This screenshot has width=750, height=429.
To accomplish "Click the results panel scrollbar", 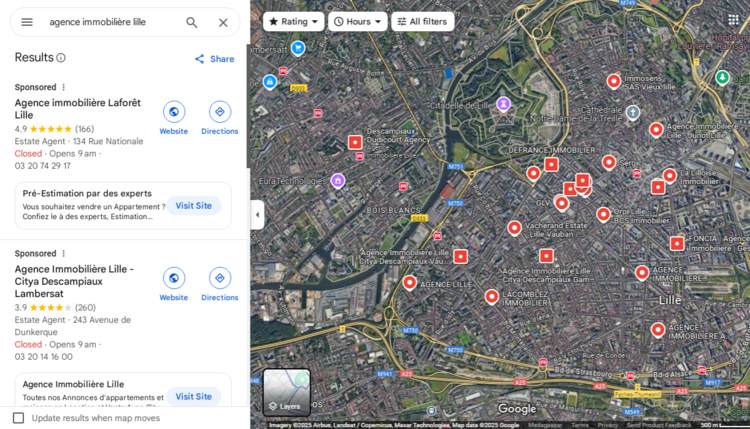I will pyautogui.click(x=248, y=105).
